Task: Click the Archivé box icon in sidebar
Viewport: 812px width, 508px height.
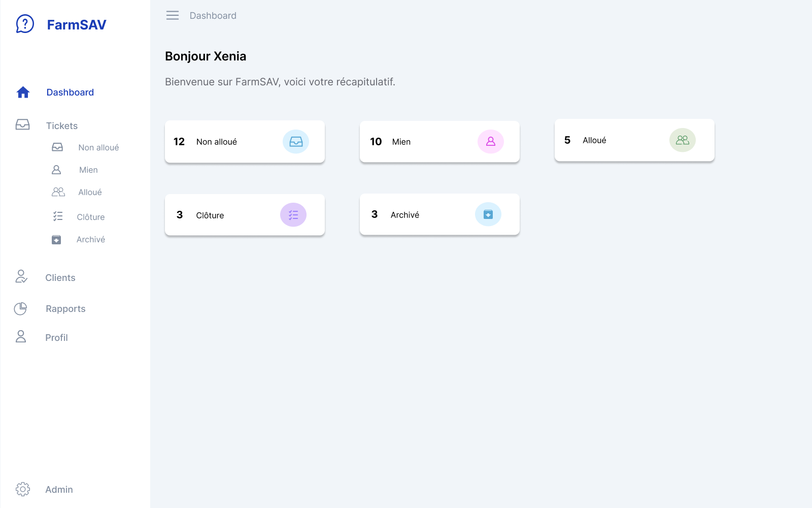Action: point(56,240)
